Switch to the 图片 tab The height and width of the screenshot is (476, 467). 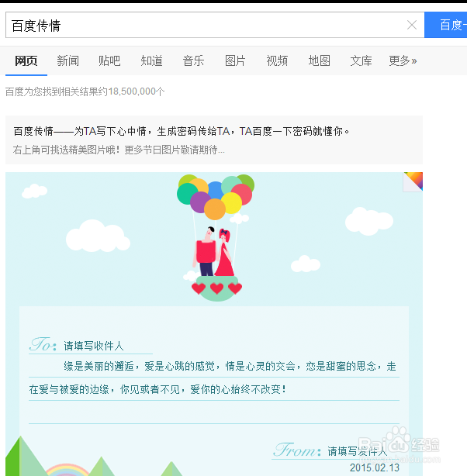[235, 60]
